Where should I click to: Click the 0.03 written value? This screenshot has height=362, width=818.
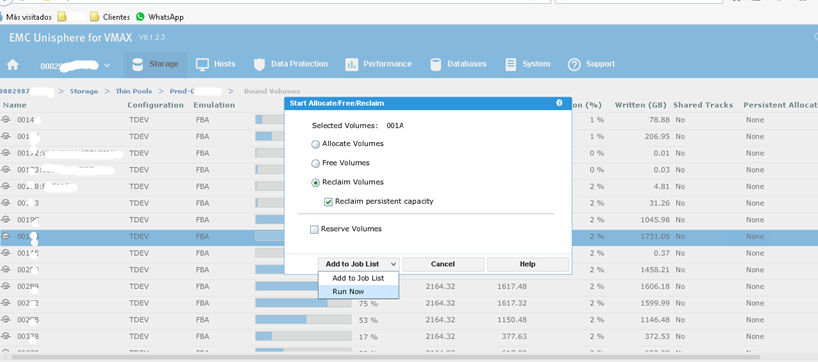tap(662, 170)
